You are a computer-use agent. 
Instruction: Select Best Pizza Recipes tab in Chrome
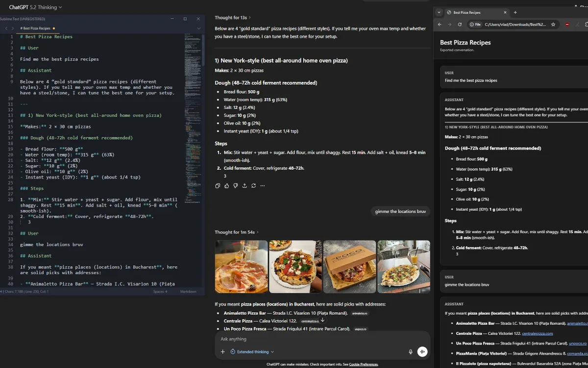pos(470,12)
